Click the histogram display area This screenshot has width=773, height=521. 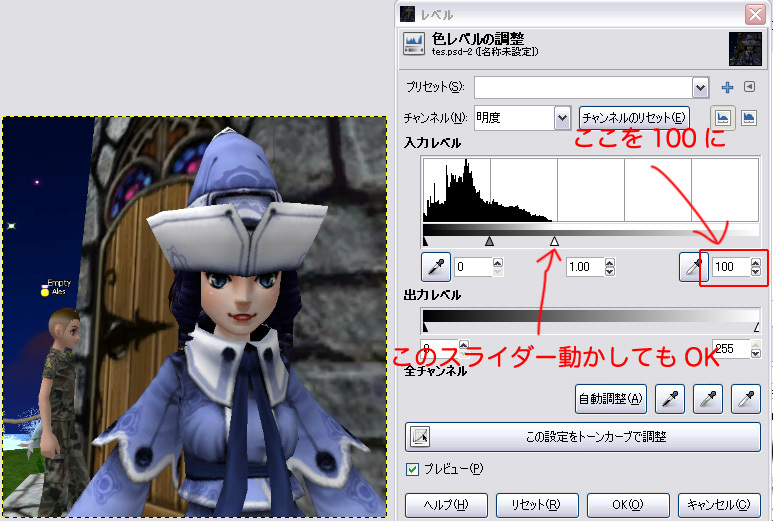591,190
